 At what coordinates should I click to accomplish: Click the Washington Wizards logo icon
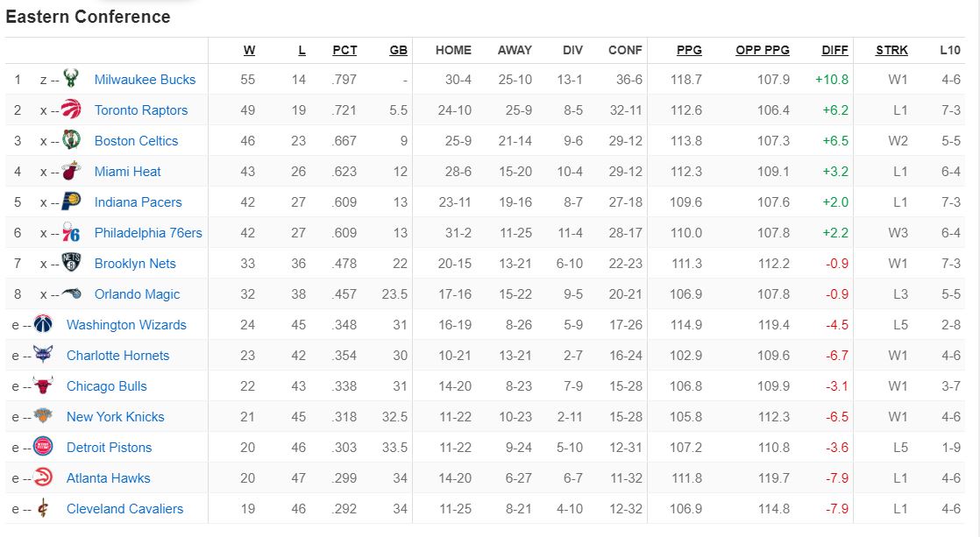pos(43,324)
